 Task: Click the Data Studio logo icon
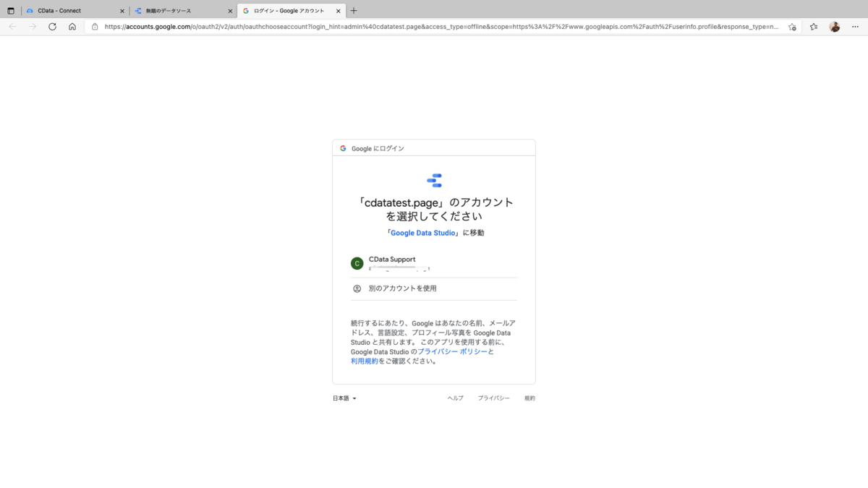434,181
